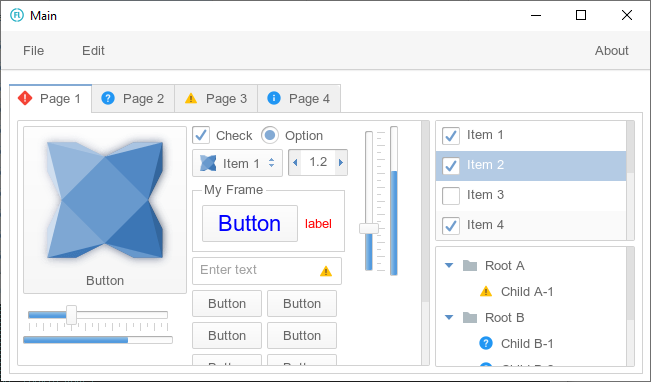Image resolution: width=651 pixels, height=382 pixels.
Task: Open the File menu
Action: point(33,51)
